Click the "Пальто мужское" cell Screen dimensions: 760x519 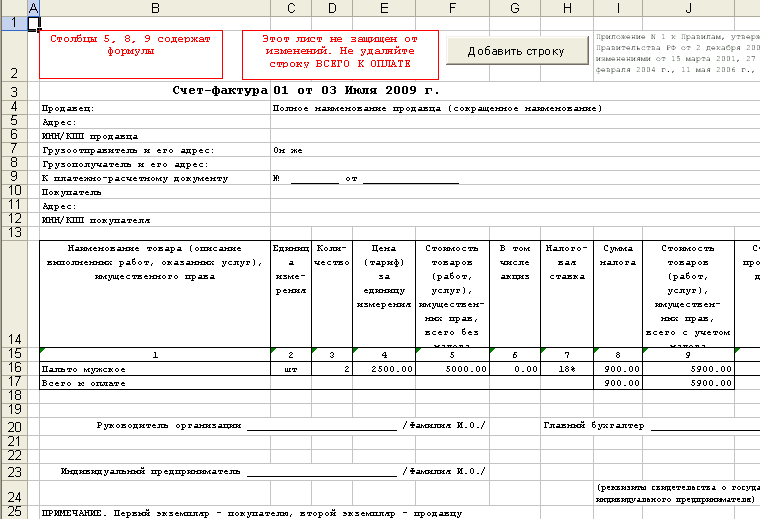tap(155, 368)
